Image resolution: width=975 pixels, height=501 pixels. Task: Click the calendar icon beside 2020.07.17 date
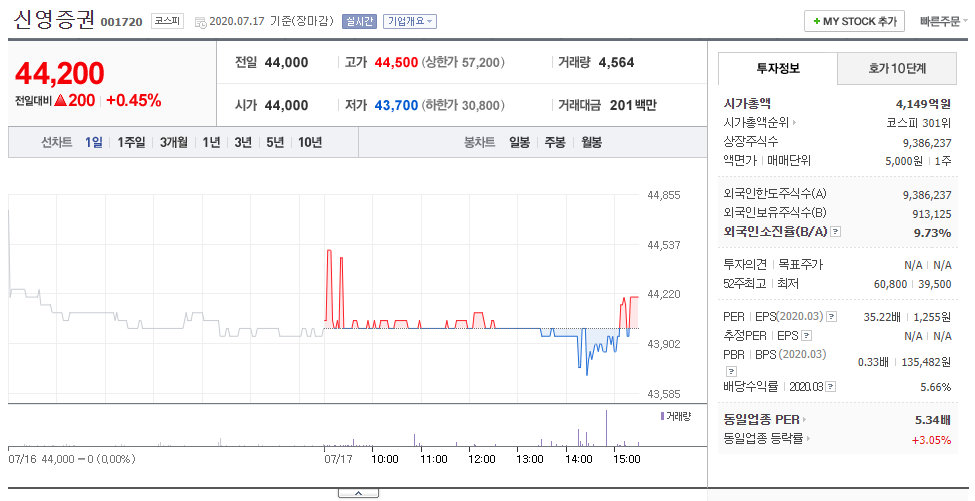tap(200, 22)
